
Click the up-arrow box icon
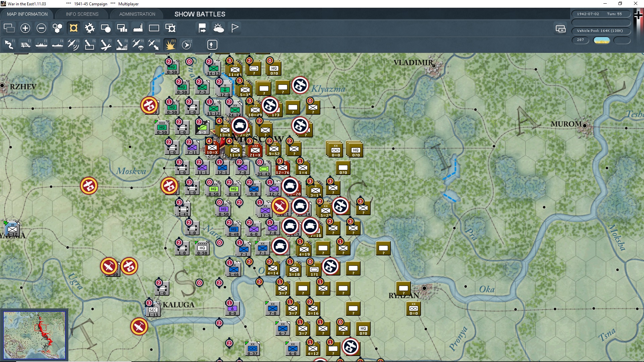coord(212,45)
